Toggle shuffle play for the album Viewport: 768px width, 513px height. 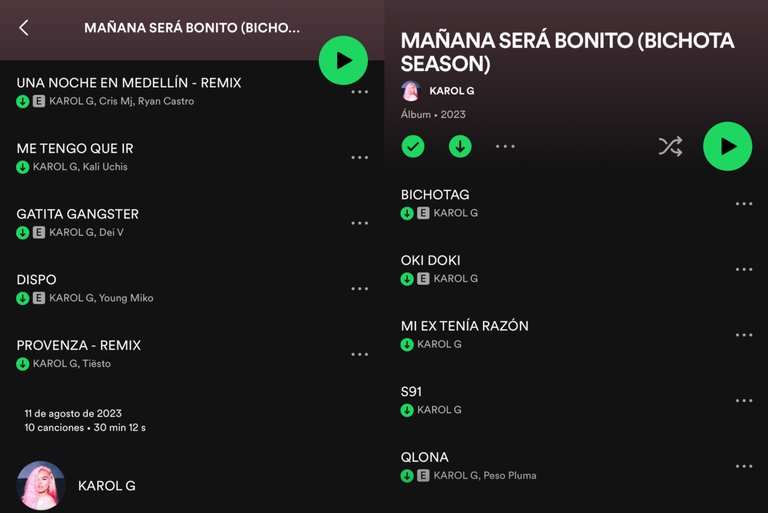[x=670, y=146]
